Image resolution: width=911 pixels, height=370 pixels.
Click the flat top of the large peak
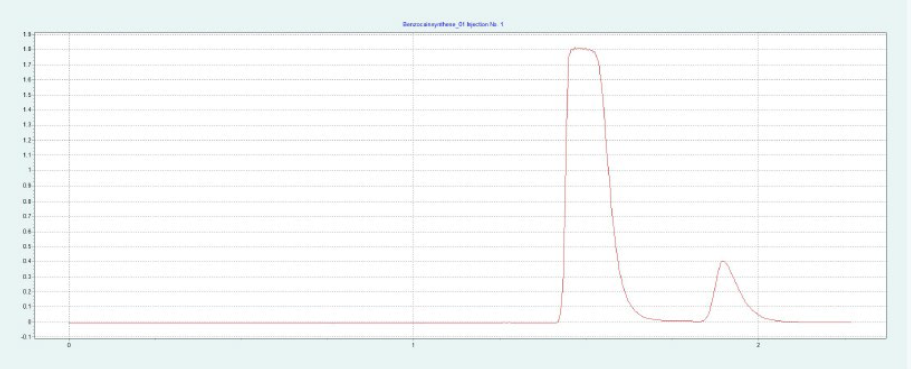582,49
